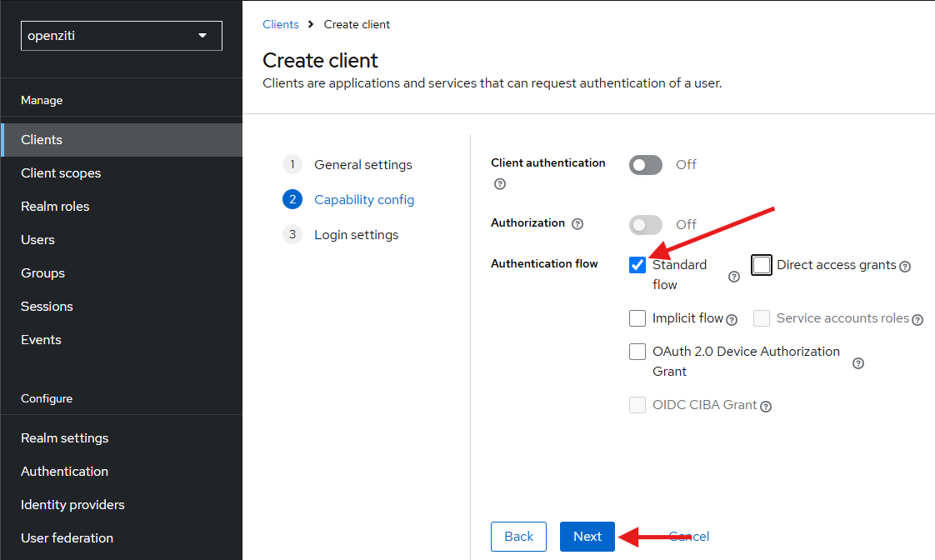Open the Client authentication help icon
The height and width of the screenshot is (560, 935).
[499, 183]
